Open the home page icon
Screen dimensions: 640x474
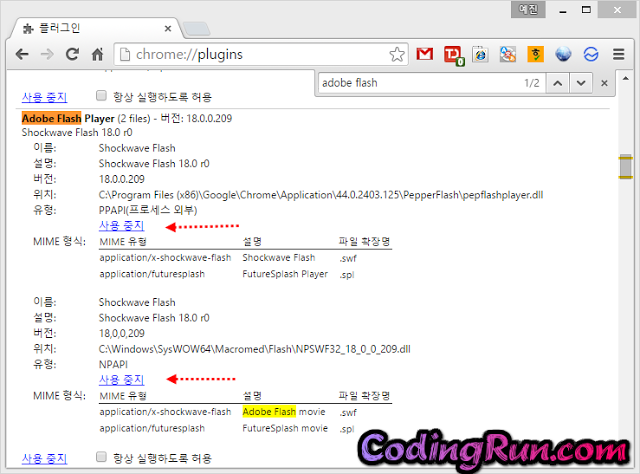point(97,54)
